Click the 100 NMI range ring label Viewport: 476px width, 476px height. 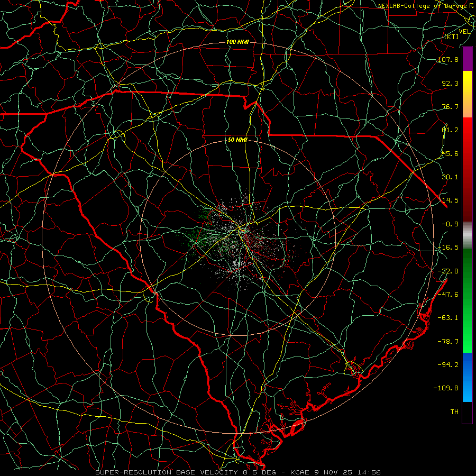(237, 42)
